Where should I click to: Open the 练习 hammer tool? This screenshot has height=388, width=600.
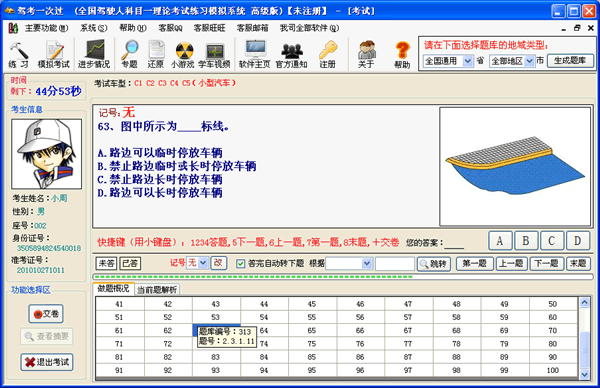point(19,54)
